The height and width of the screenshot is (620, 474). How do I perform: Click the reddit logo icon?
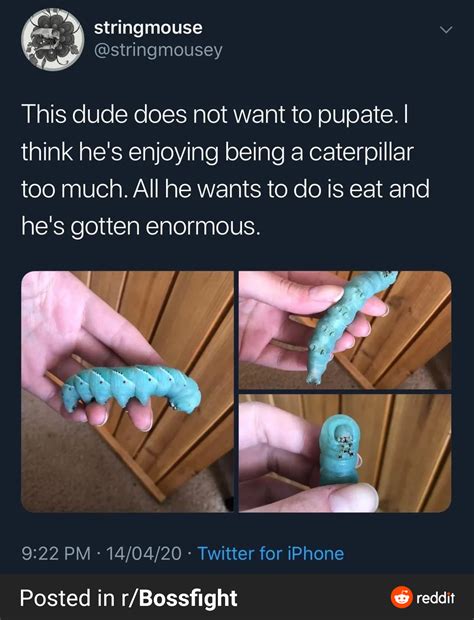[401, 597]
